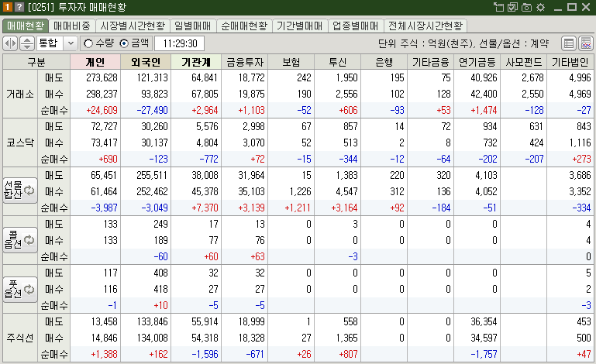Click the orange number 1 window icon
Image resolution: width=596 pixels, height=364 pixels.
(8, 7)
